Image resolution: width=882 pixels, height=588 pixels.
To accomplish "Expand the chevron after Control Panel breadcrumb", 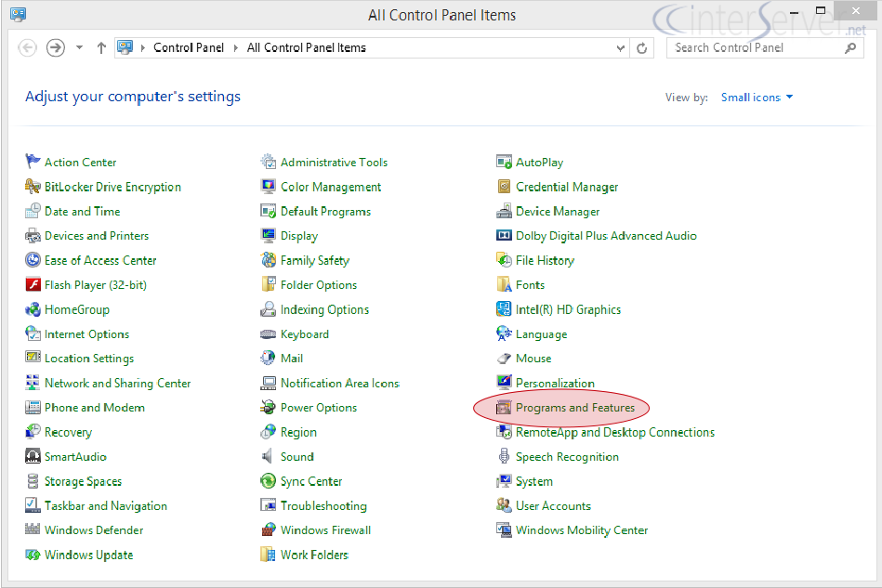I will pos(236,47).
